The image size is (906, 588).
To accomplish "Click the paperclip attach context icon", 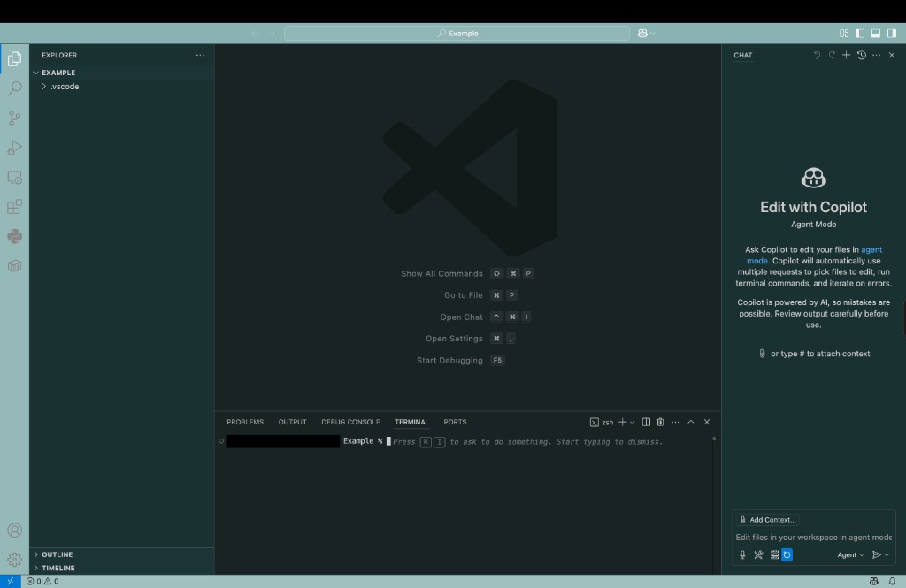I will pos(762,354).
